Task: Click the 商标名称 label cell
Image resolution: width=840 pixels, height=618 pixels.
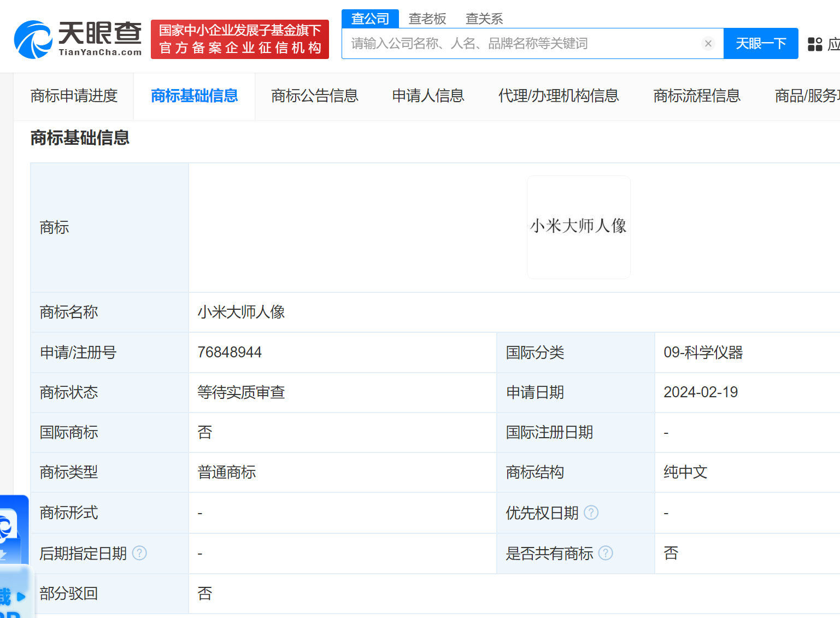Action: (110, 312)
